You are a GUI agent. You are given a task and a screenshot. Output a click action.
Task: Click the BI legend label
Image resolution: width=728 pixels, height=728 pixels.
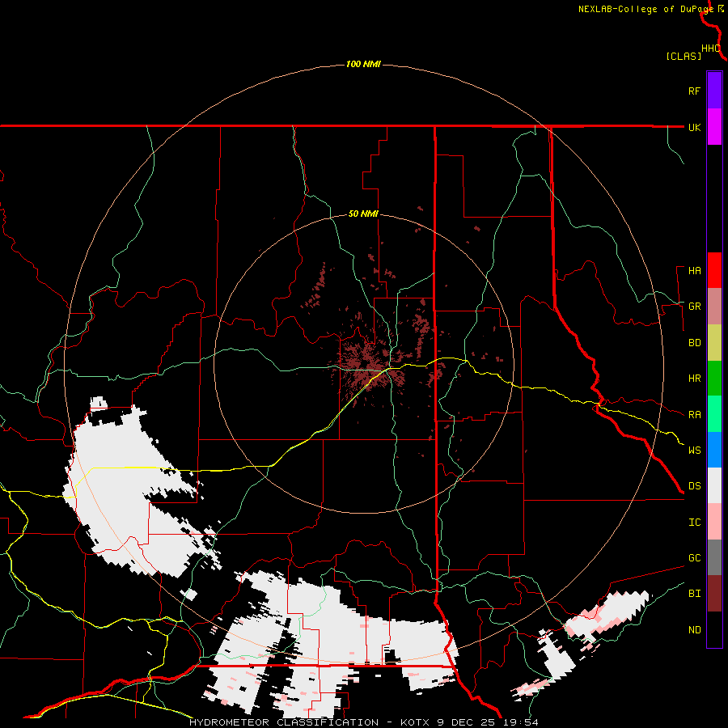pyautogui.click(x=694, y=594)
